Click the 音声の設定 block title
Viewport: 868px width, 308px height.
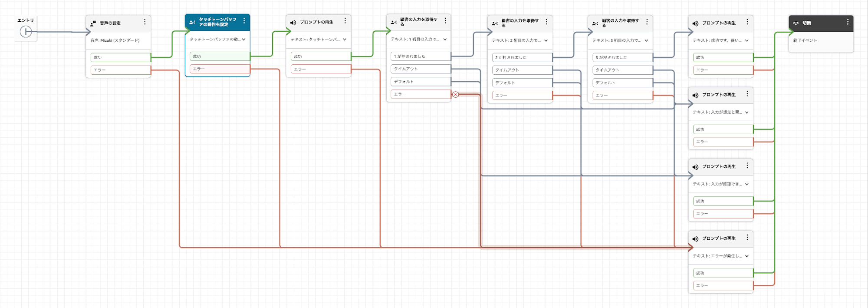coord(110,23)
